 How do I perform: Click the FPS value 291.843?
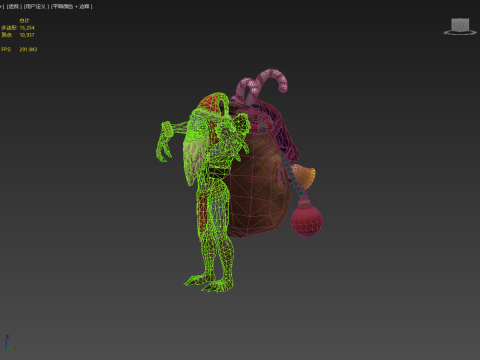point(28,49)
